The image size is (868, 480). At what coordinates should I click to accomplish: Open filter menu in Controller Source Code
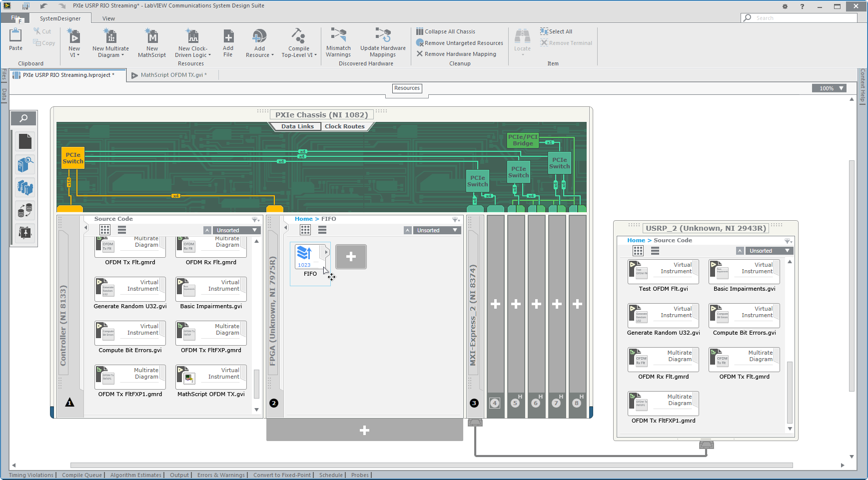(x=255, y=219)
